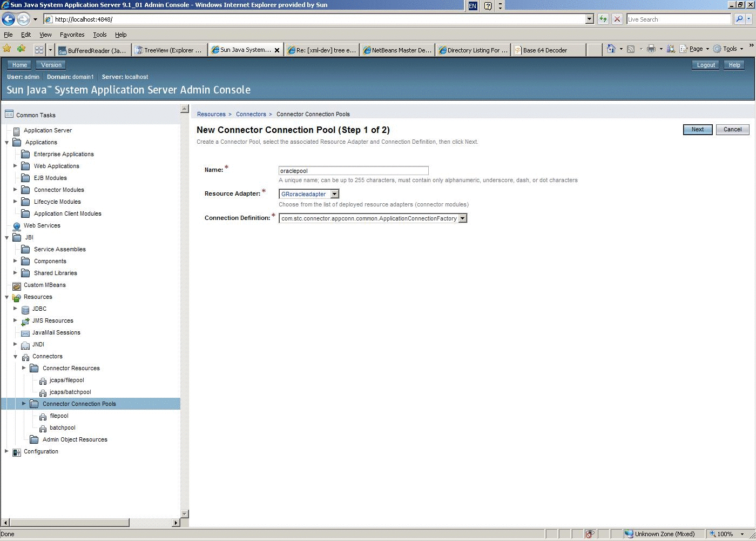Click the Configuration node icon
The width and height of the screenshot is (756, 541).
click(x=17, y=452)
